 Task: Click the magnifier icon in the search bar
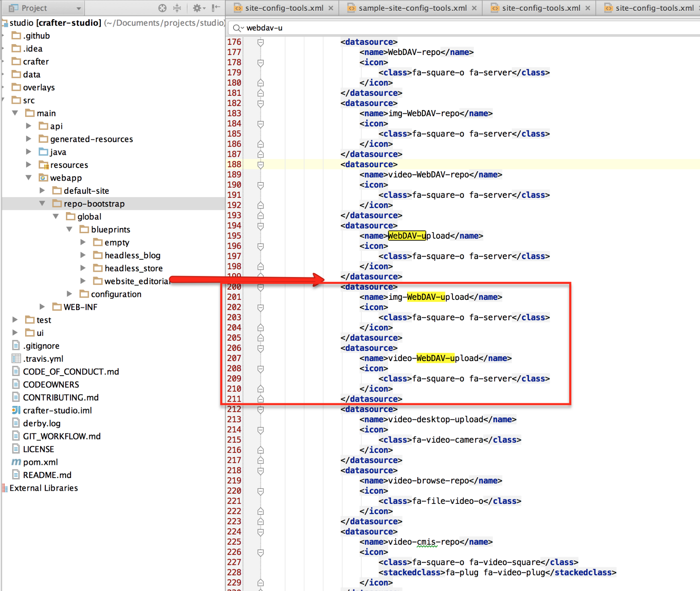237,28
